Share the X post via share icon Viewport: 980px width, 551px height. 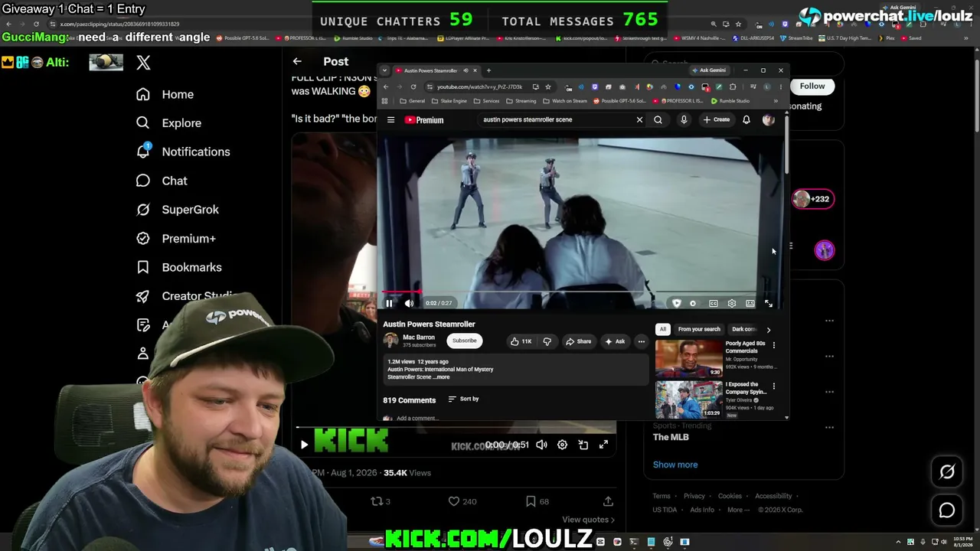click(x=608, y=501)
